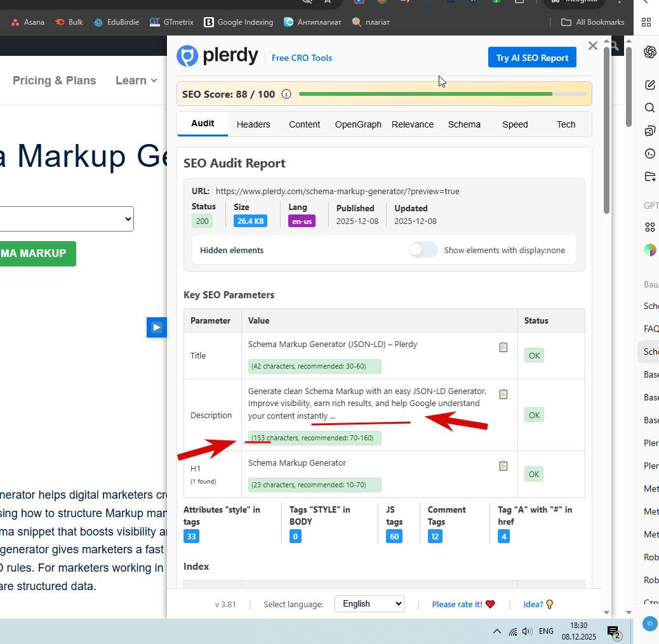Click the 60 JS tags count badge
659x644 pixels.
pyautogui.click(x=394, y=537)
